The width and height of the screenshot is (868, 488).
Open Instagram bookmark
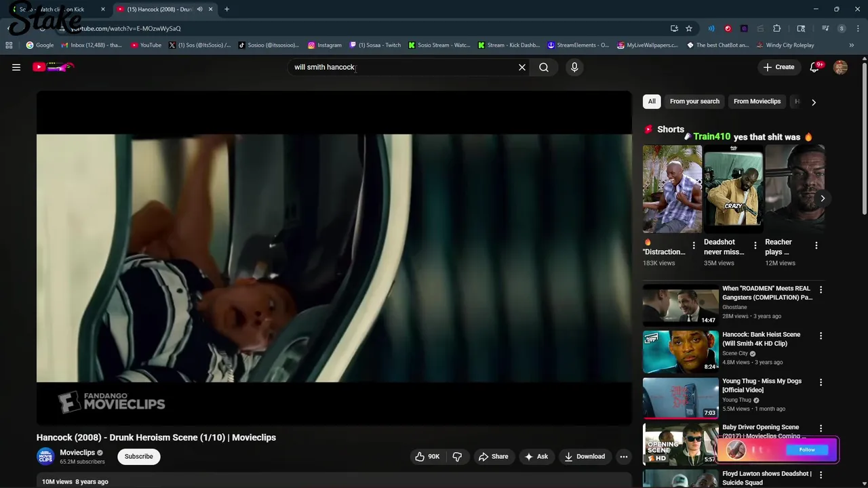point(325,45)
